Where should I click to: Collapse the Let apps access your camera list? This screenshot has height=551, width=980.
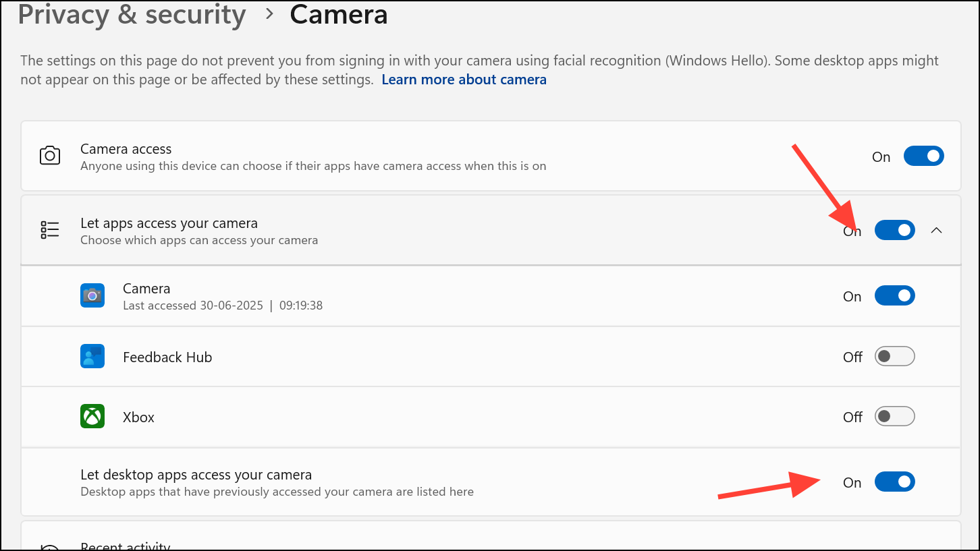point(937,230)
